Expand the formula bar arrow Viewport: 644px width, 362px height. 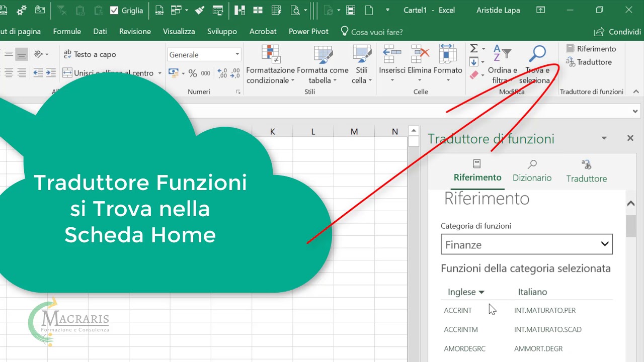636,112
